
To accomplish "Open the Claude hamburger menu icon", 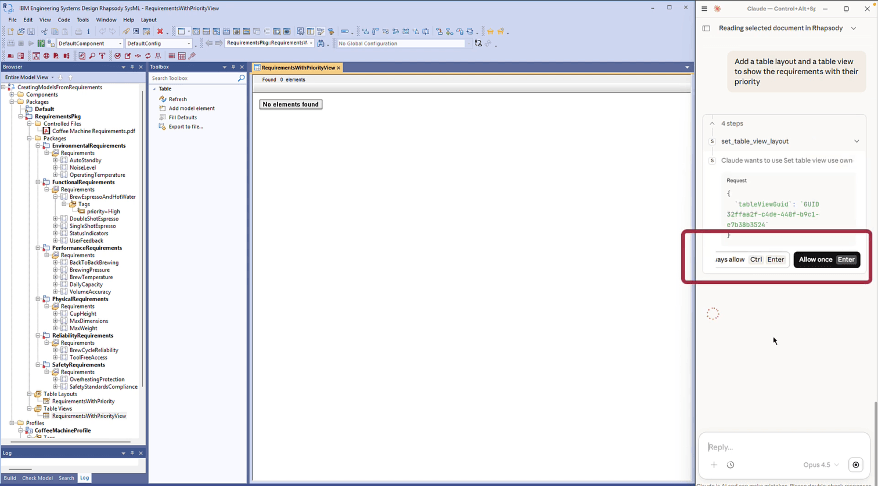I will tap(704, 8).
